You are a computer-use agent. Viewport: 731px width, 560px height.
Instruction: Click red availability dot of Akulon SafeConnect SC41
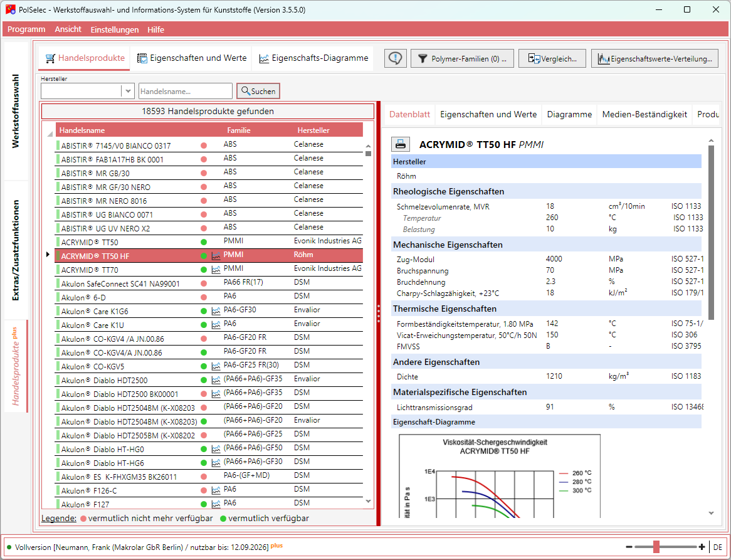(x=204, y=283)
